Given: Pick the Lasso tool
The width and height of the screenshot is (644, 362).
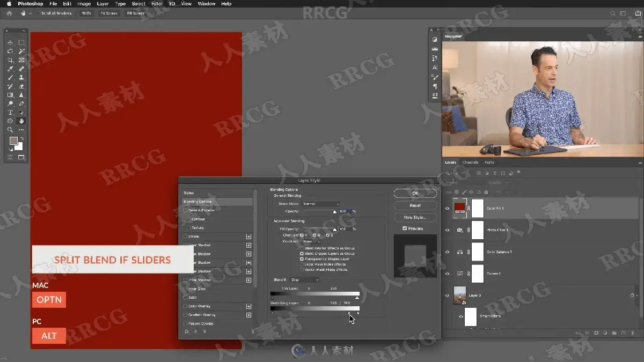Looking at the screenshot, I should (10, 51).
